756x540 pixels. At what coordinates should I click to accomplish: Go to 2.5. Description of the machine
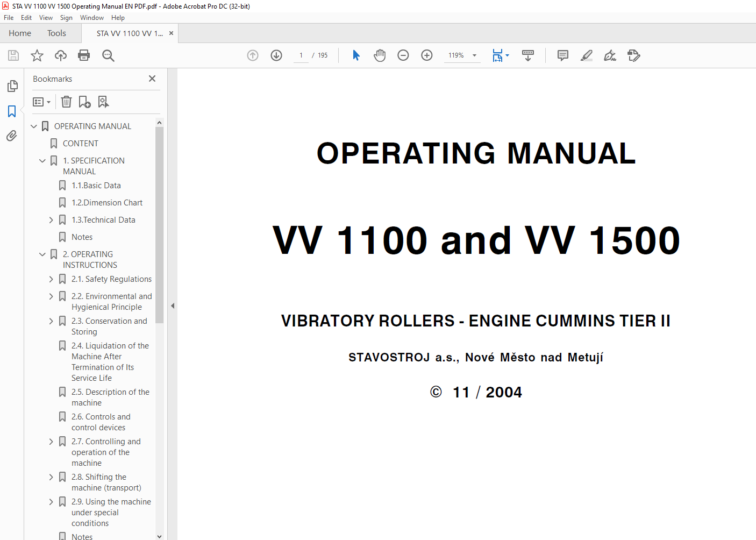[x=111, y=397]
